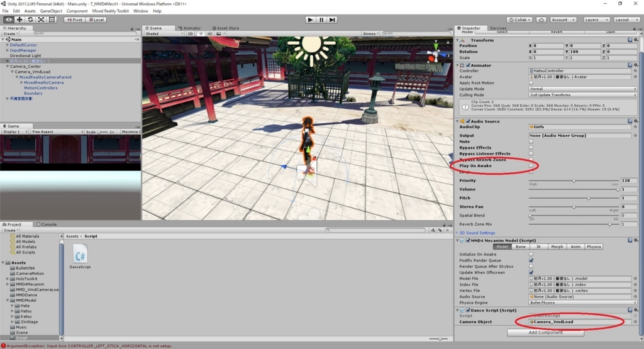Select the Morph tab in MMD4 Mecanim Model

tap(557, 247)
